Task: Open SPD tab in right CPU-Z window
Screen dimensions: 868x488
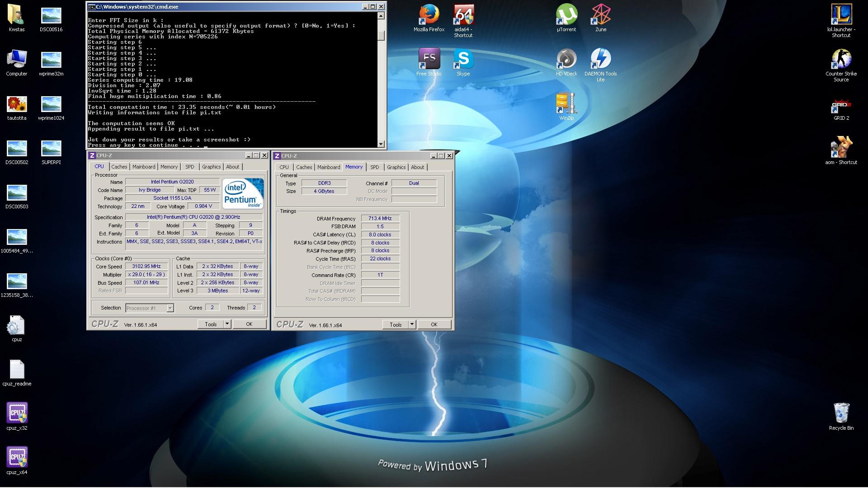Action: pyautogui.click(x=375, y=167)
